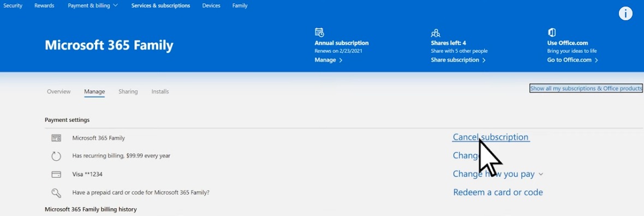The height and width of the screenshot is (216, 644).
Task: Click the shares left people icon
Action: click(436, 33)
